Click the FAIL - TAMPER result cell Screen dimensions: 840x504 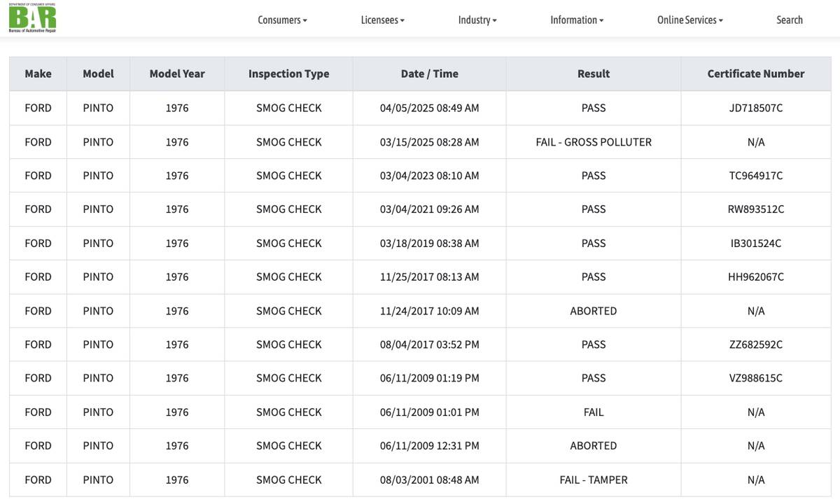[x=593, y=479]
